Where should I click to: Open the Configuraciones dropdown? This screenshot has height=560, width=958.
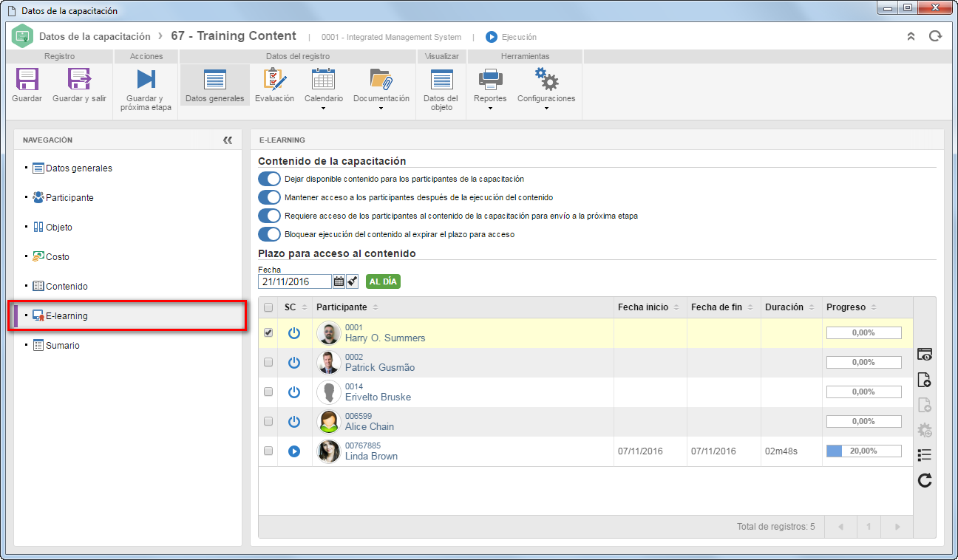546,108
